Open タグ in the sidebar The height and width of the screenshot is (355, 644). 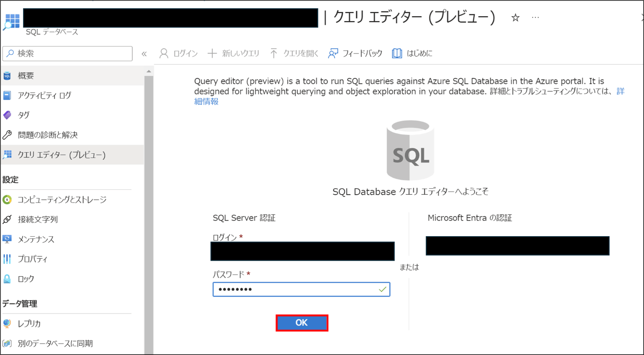pos(72,115)
